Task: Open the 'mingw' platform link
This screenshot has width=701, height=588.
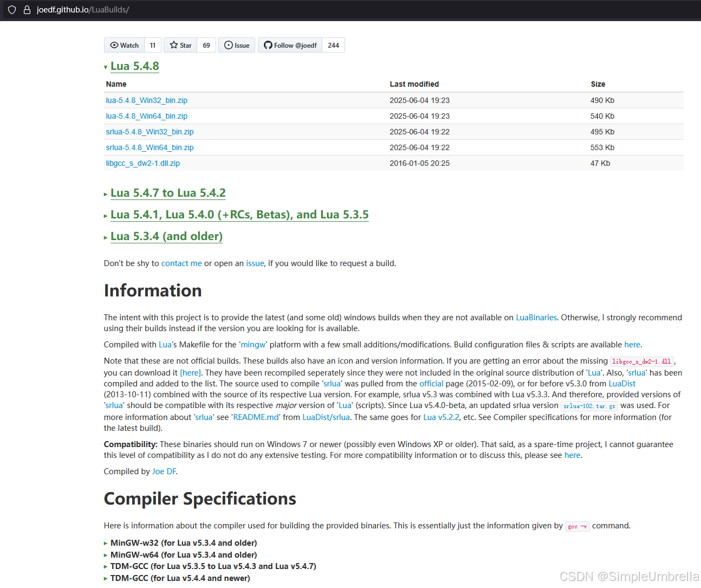Action: click(254, 345)
